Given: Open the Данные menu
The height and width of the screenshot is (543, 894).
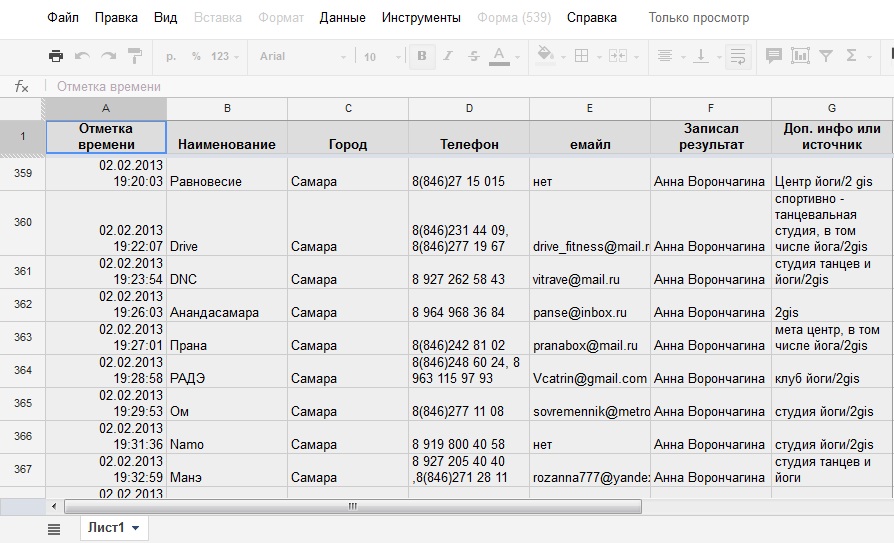Looking at the screenshot, I should 342,18.
